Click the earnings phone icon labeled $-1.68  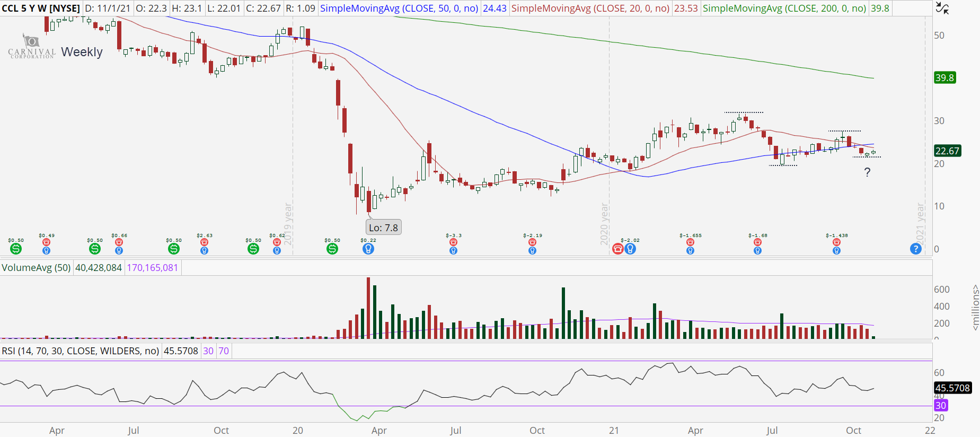[x=757, y=242]
